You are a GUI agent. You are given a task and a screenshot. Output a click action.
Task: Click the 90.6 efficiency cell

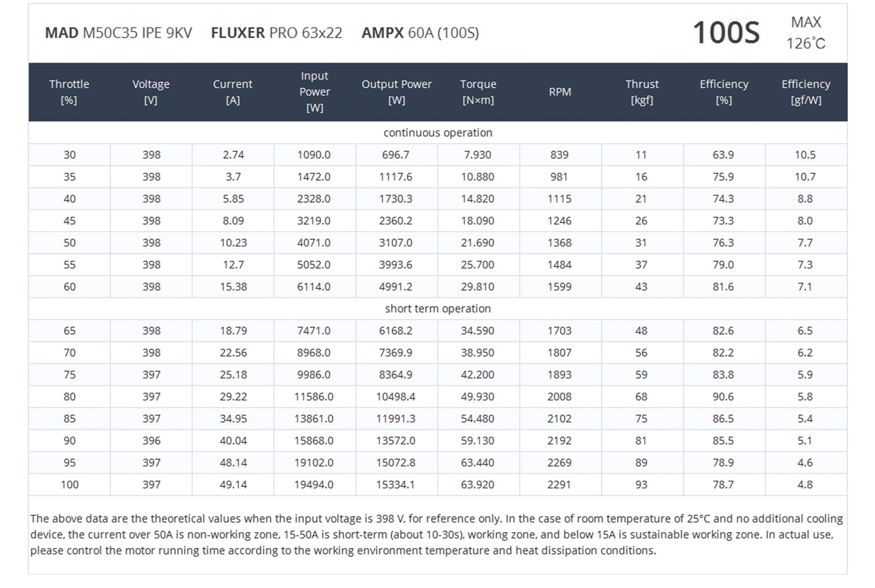point(723,397)
